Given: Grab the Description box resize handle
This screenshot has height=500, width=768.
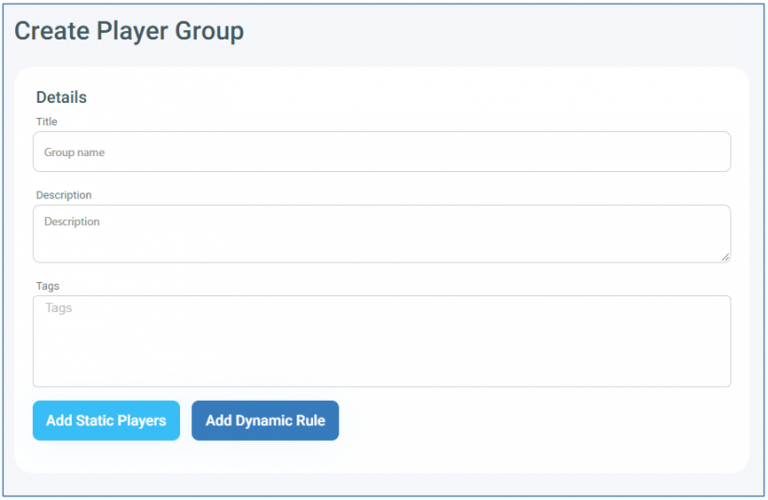Looking at the screenshot, I should tap(725, 257).
